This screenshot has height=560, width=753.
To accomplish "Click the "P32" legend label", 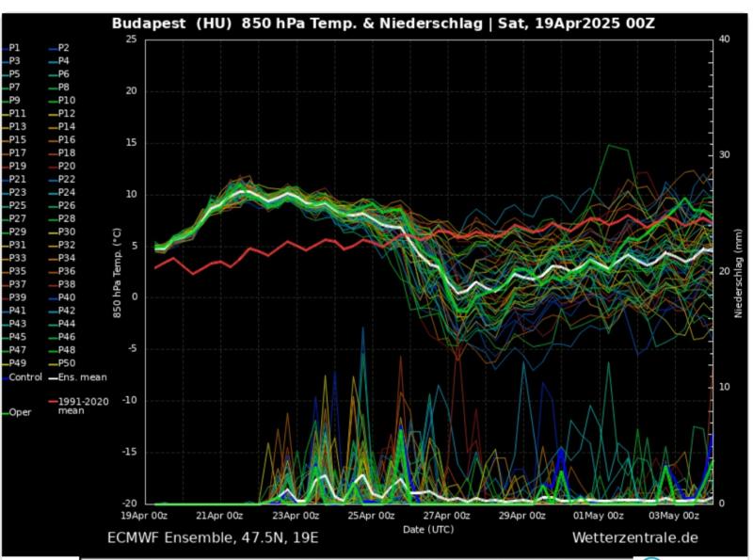I will [x=62, y=245].
